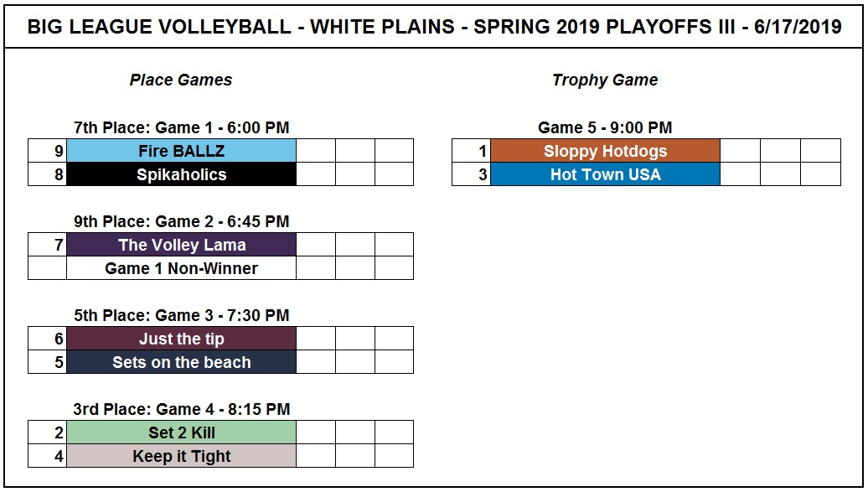Click the 7th Place Game 1 label
The height and width of the screenshot is (492, 868).
coord(182,127)
